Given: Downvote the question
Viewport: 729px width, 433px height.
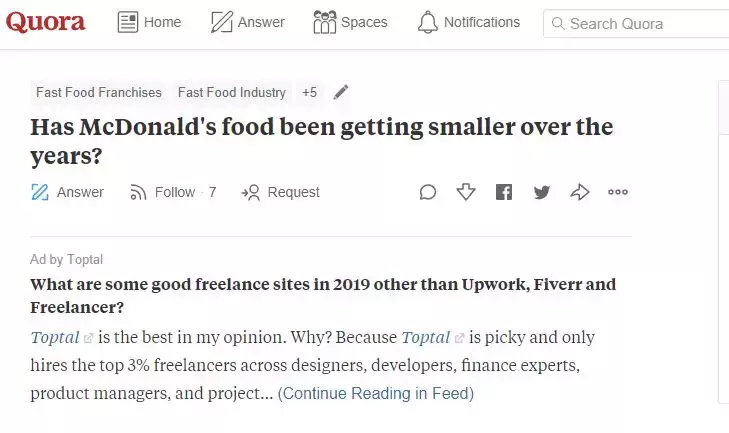Looking at the screenshot, I should [466, 192].
